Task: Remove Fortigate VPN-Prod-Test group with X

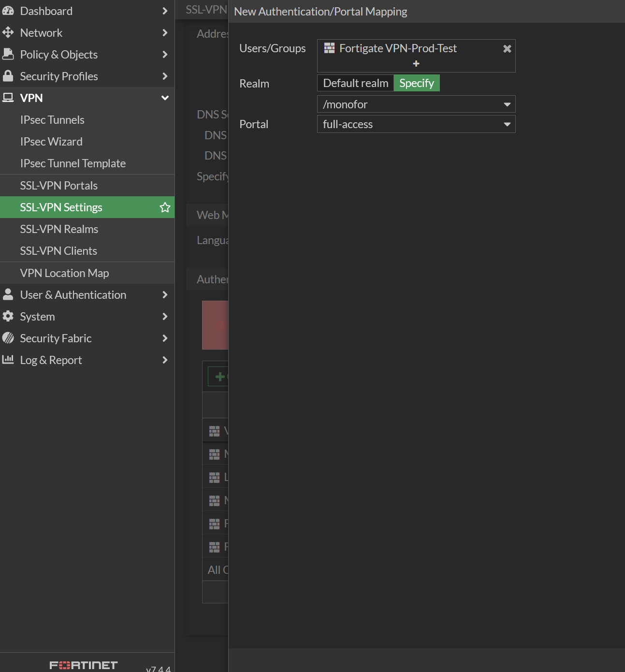Action: tap(507, 49)
